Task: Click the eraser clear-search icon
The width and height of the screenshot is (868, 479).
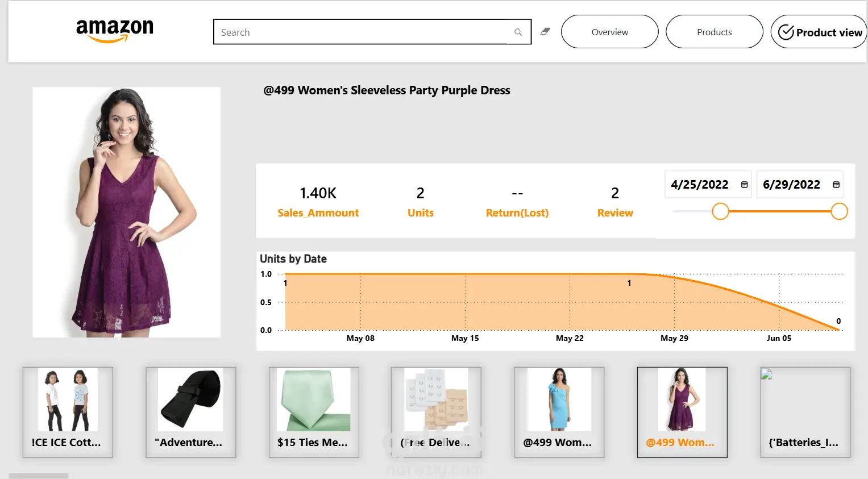Action: 545,31
